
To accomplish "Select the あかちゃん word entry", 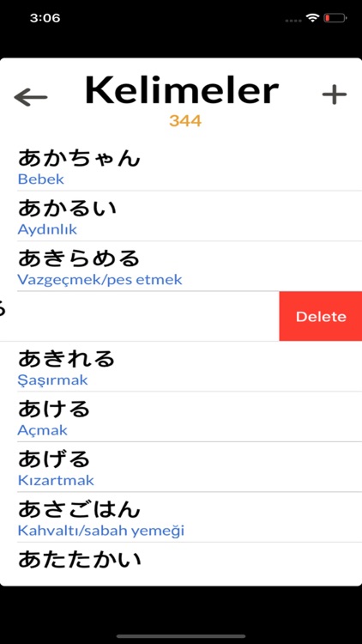I will 181,167.
